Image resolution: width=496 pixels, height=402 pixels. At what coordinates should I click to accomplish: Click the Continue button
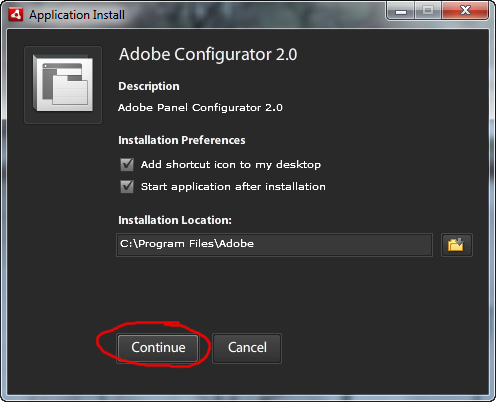[158, 348]
